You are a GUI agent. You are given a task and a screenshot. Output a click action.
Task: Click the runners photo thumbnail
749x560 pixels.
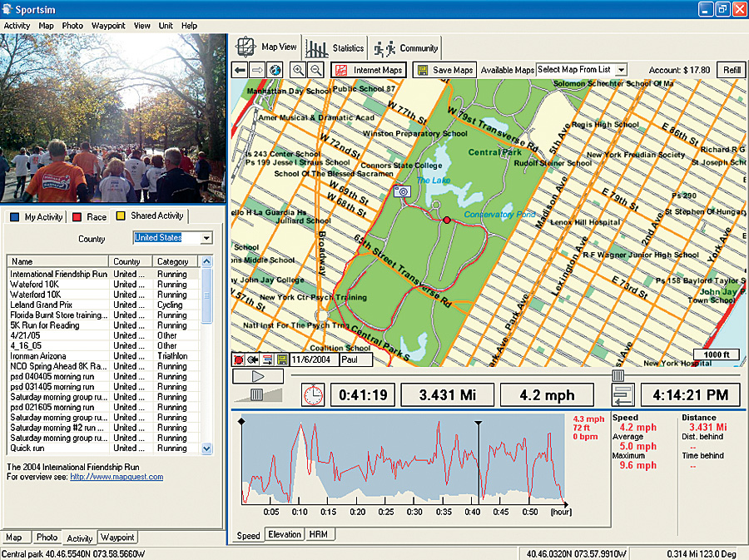(x=112, y=118)
